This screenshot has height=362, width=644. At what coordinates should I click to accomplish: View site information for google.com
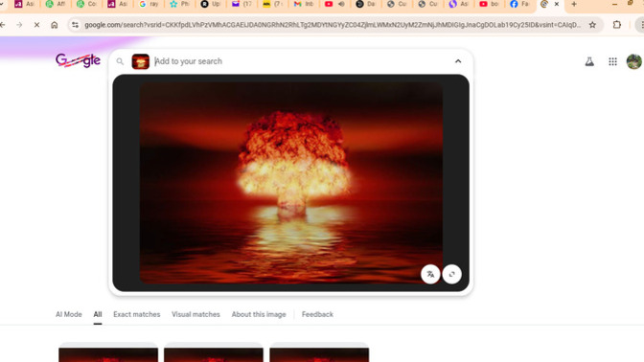[75, 25]
